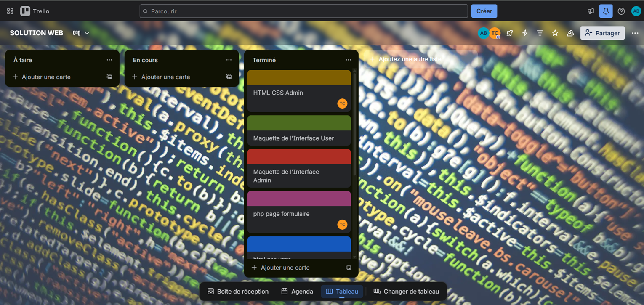Viewport: 644px width, 305px height.
Task: Open the Power-Ups rocket icon
Action: tap(510, 33)
